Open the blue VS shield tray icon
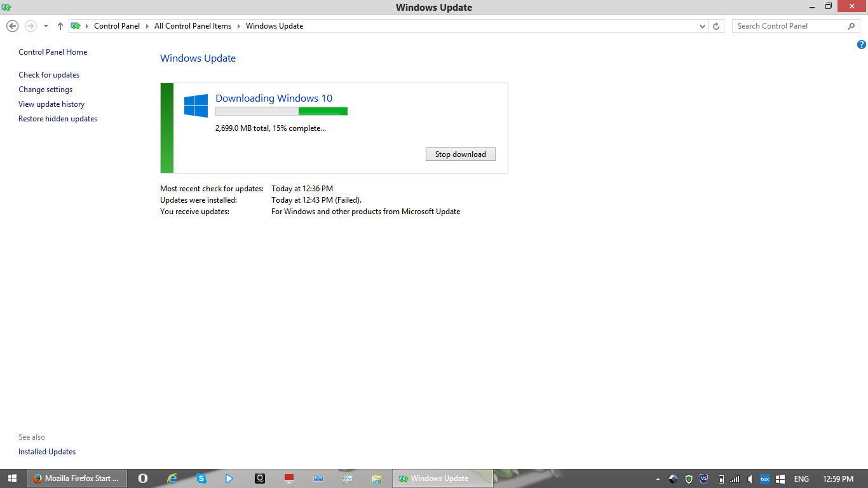The width and height of the screenshot is (868, 488). coord(704,479)
